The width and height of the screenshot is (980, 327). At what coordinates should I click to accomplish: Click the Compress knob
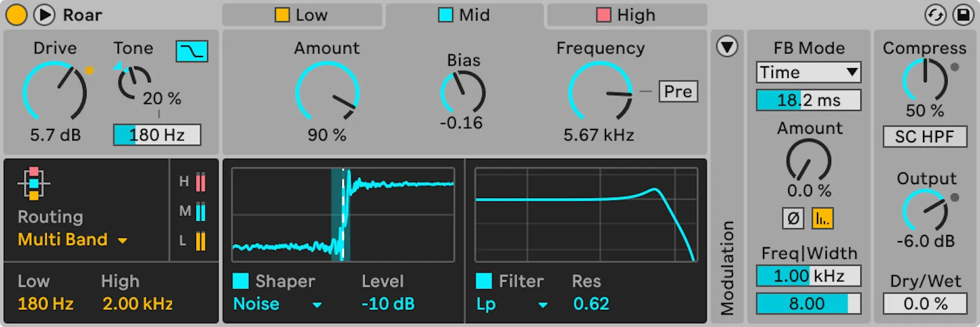tap(925, 80)
